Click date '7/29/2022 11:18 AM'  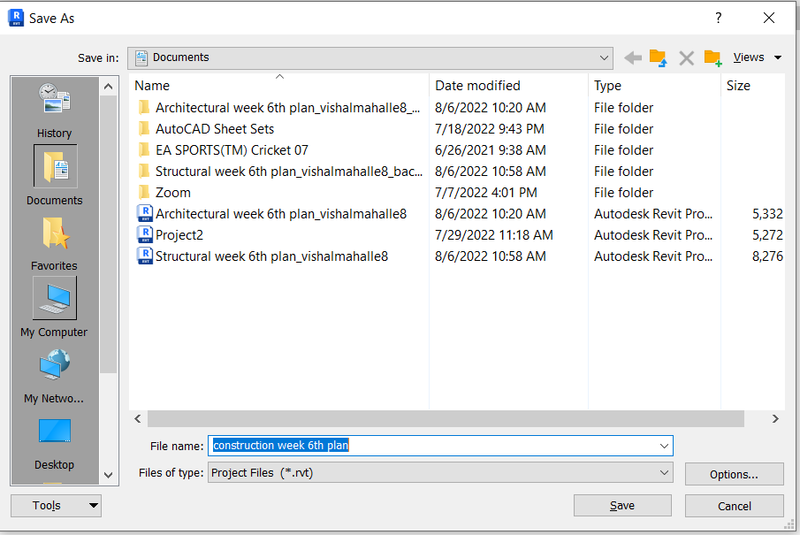(494, 235)
